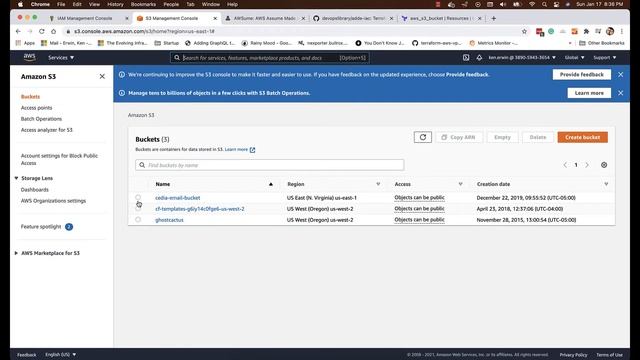Open the Chrome extensions puzzle icon
This screenshot has height=360, width=640.
[x=587, y=31]
